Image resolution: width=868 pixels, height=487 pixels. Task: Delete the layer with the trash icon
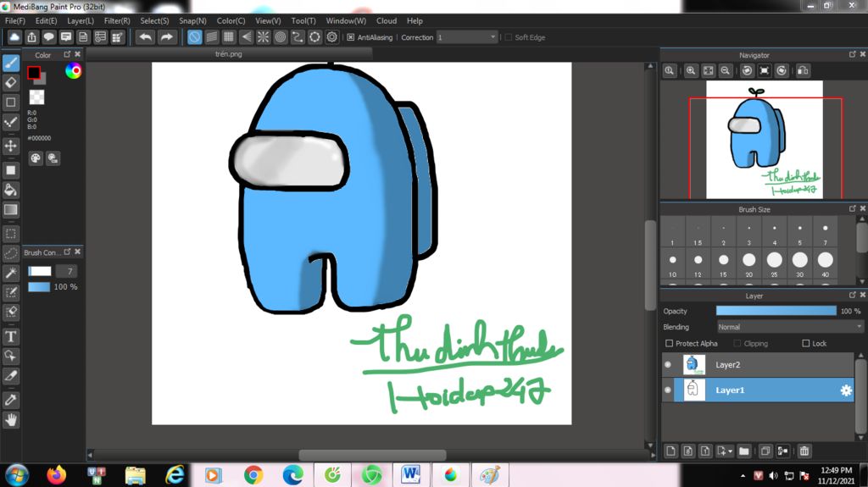point(804,451)
